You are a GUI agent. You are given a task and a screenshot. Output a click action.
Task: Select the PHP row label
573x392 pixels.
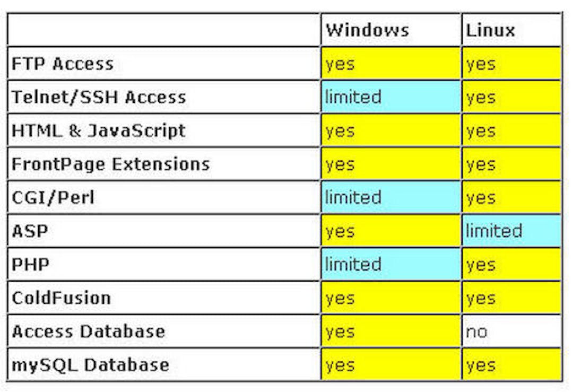(x=30, y=264)
